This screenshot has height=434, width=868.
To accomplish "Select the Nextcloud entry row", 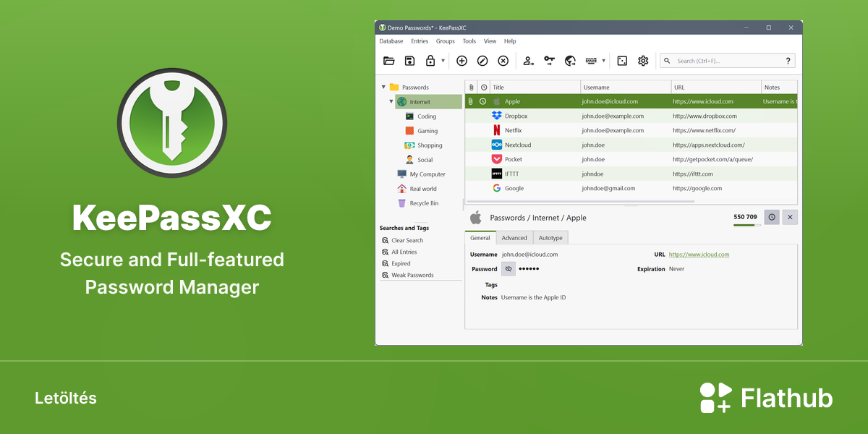I will [x=631, y=145].
